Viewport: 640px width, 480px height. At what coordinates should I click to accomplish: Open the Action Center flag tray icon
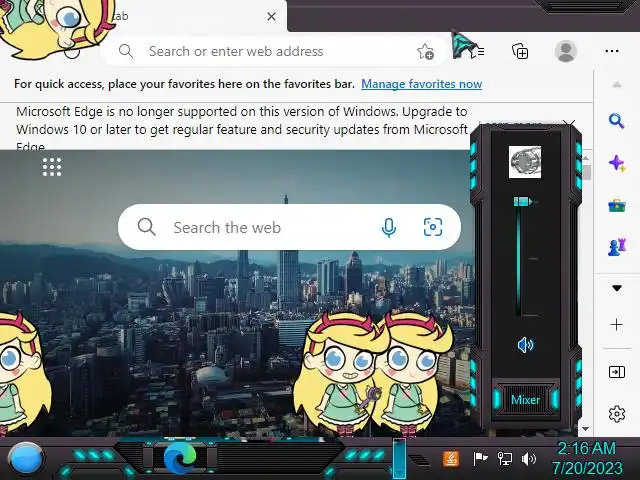pos(480,459)
